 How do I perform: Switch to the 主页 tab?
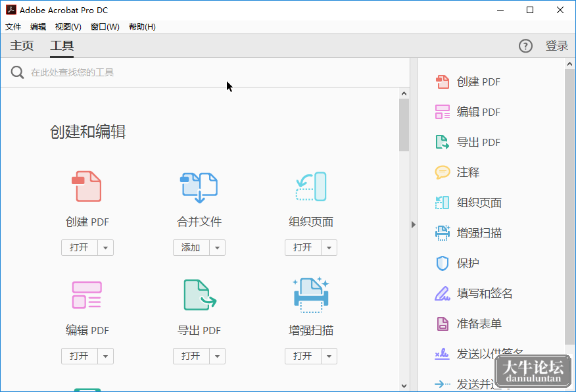click(x=22, y=45)
